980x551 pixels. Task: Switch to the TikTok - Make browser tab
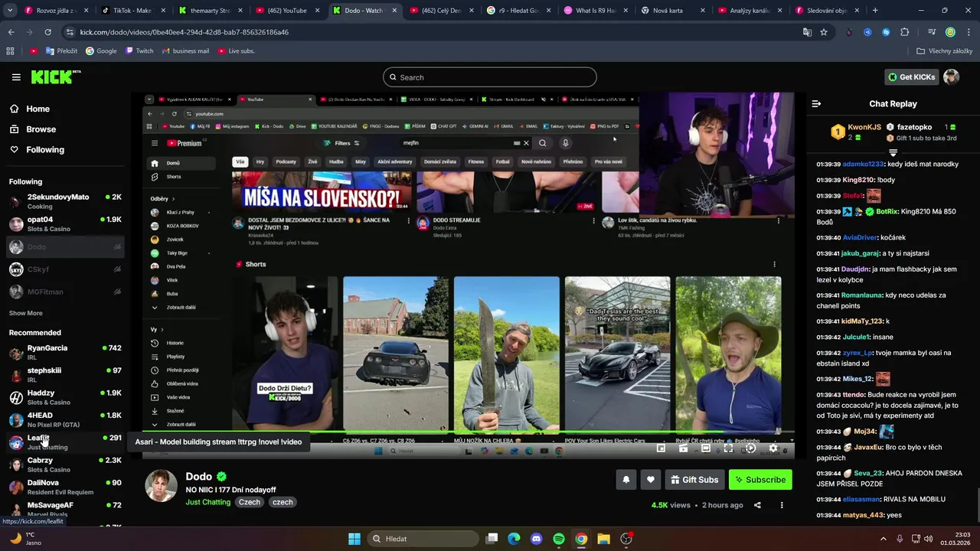pyautogui.click(x=132, y=11)
